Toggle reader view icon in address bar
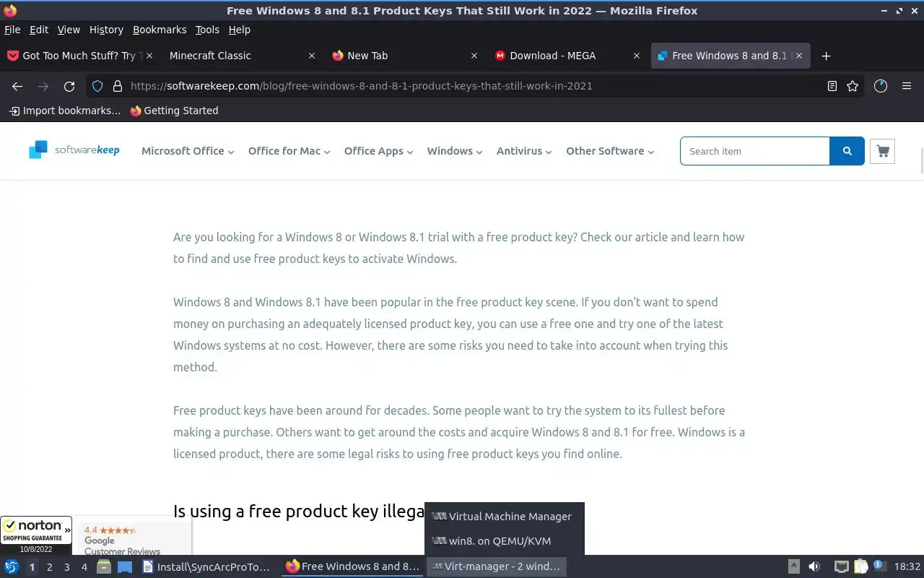Screen dimensions: 924x578 click(x=832, y=86)
